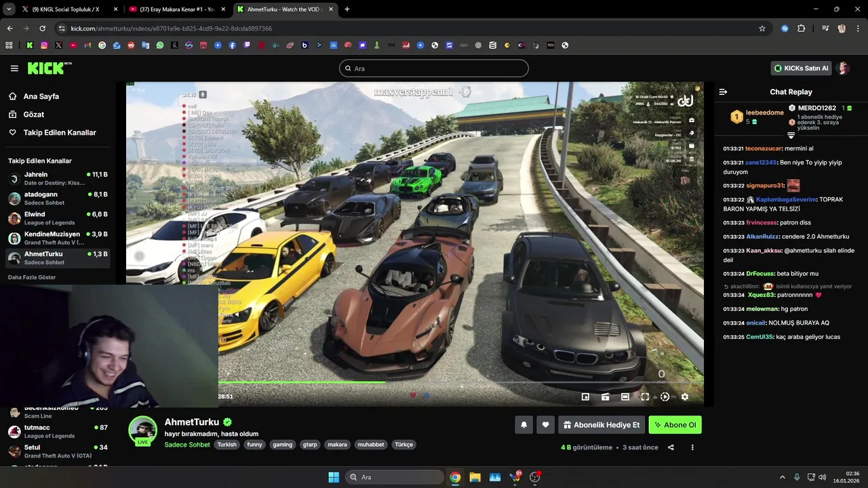Image resolution: width=868 pixels, height=488 pixels.
Task: Open Elwind channel in followed list
Action: (x=58, y=218)
